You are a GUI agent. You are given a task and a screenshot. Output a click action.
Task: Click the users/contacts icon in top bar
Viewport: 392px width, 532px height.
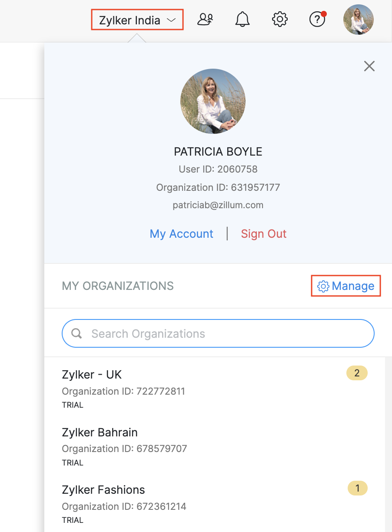tap(205, 19)
